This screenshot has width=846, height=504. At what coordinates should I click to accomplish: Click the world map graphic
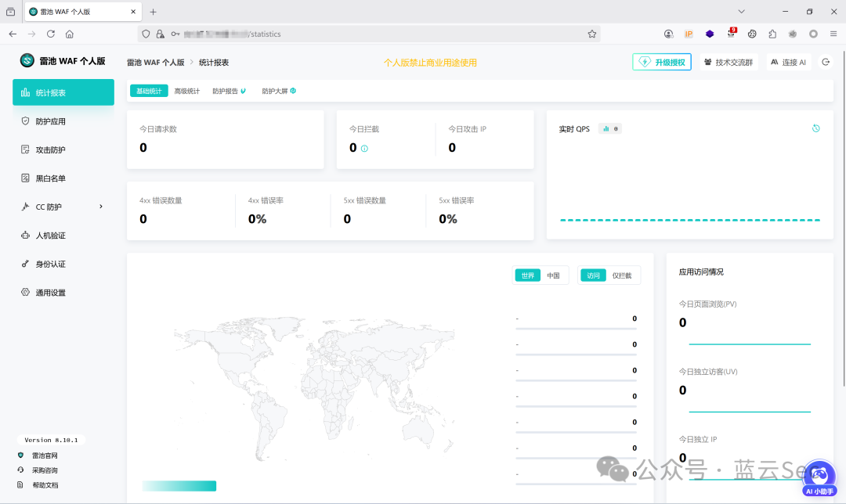coord(314,388)
